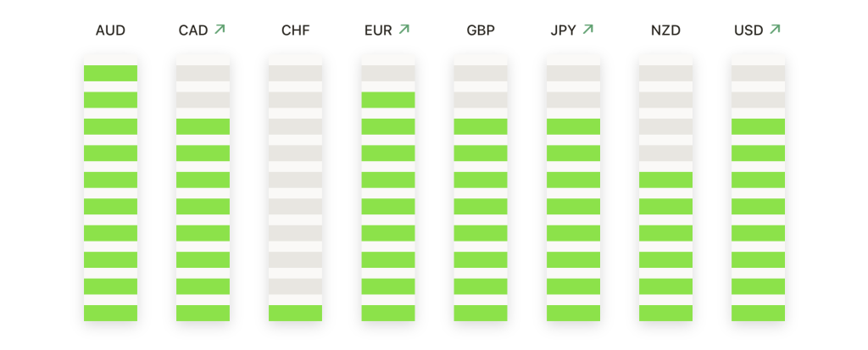The height and width of the screenshot is (350, 868).
Task: Click the top gray bar in JPY column
Action: click(574, 73)
